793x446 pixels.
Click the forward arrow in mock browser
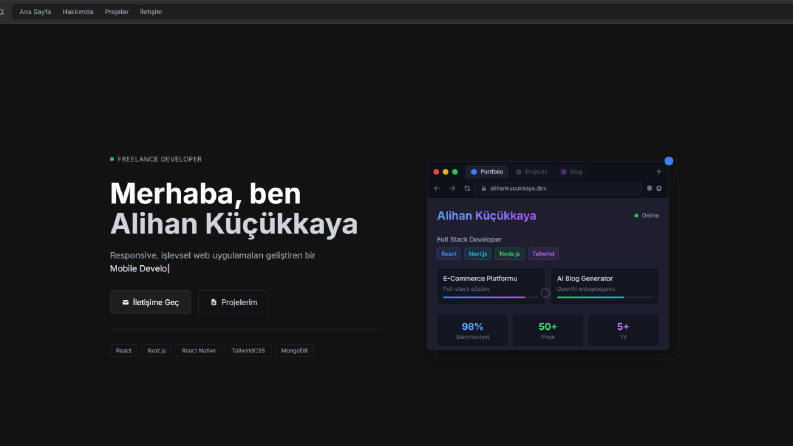click(452, 189)
